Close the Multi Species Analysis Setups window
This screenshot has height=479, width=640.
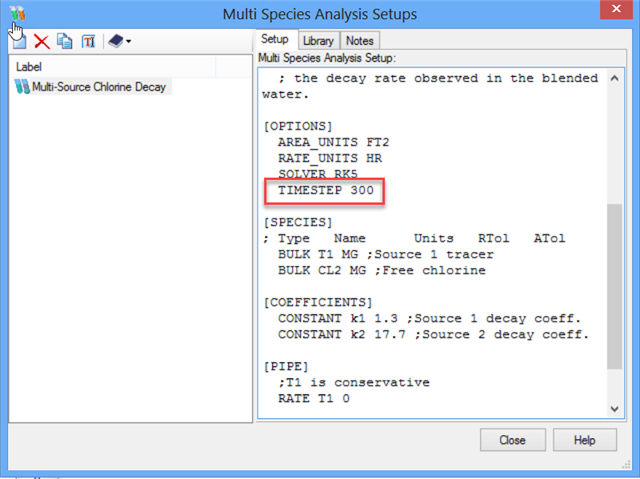[616, 9]
